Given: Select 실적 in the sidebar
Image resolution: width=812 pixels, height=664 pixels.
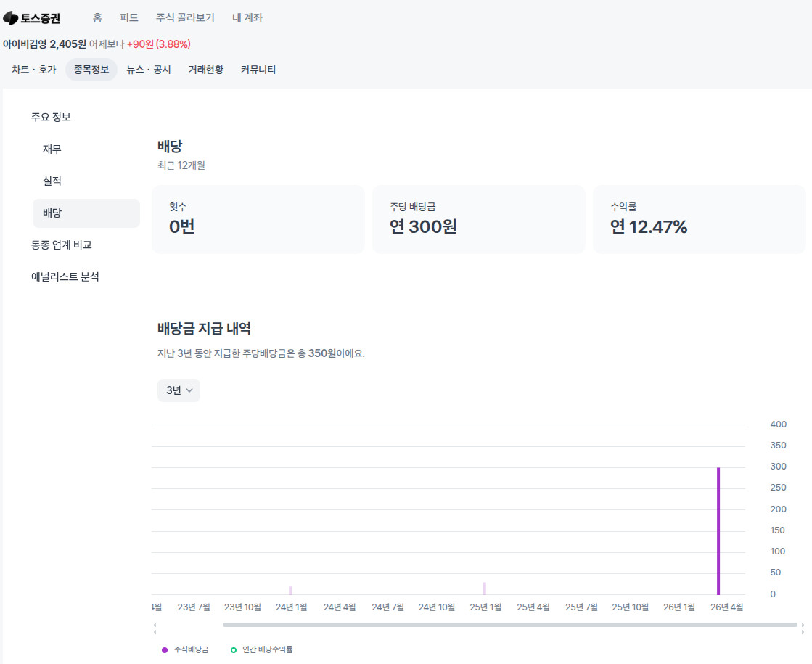Looking at the screenshot, I should pos(52,181).
